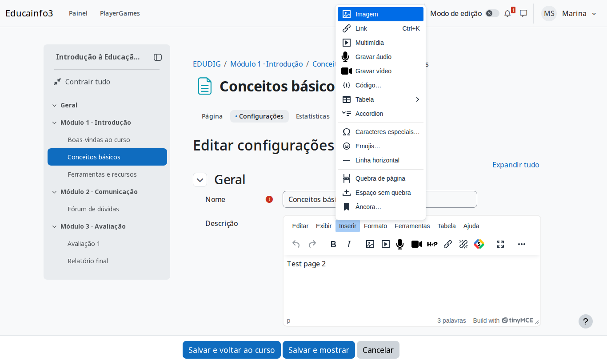Reveal more toolbar buttons with ellipsis
This screenshot has height=364, width=607.
pos(522,244)
